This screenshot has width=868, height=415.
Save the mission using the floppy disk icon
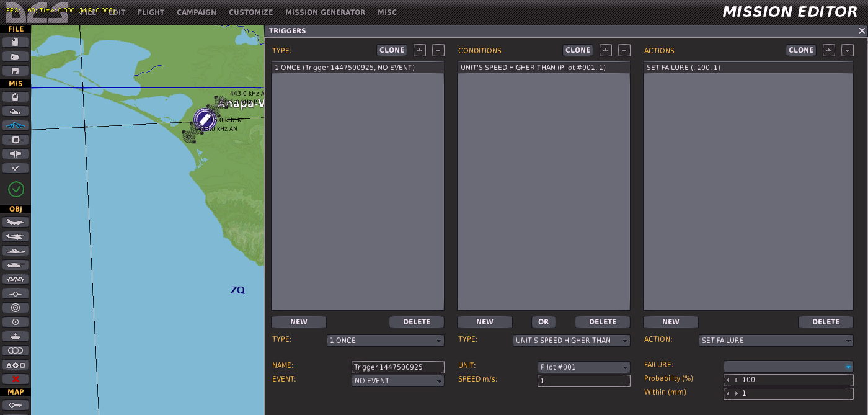(15, 71)
